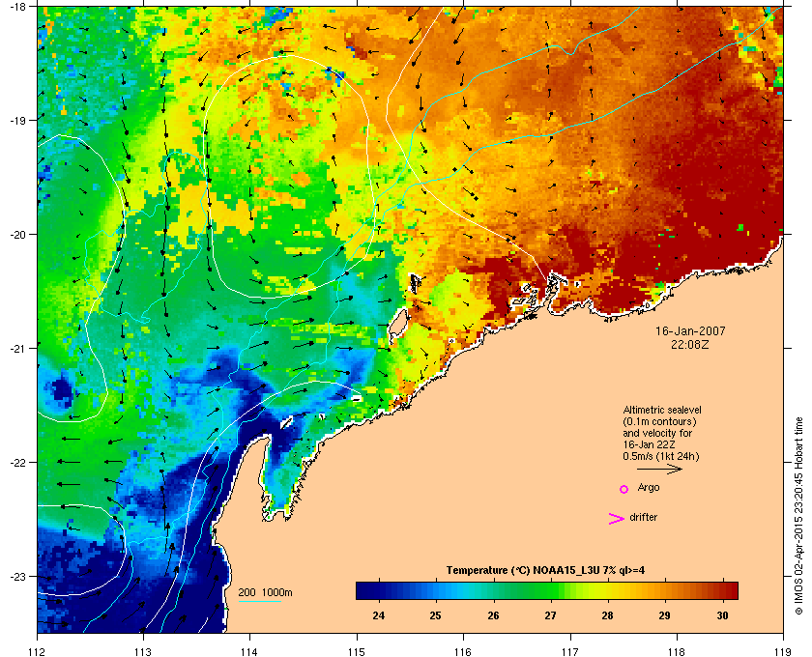This screenshot has height=657, width=812.
Task: Click '0.5m/s (1kt 24h)' scale text
Action: pyautogui.click(x=661, y=456)
